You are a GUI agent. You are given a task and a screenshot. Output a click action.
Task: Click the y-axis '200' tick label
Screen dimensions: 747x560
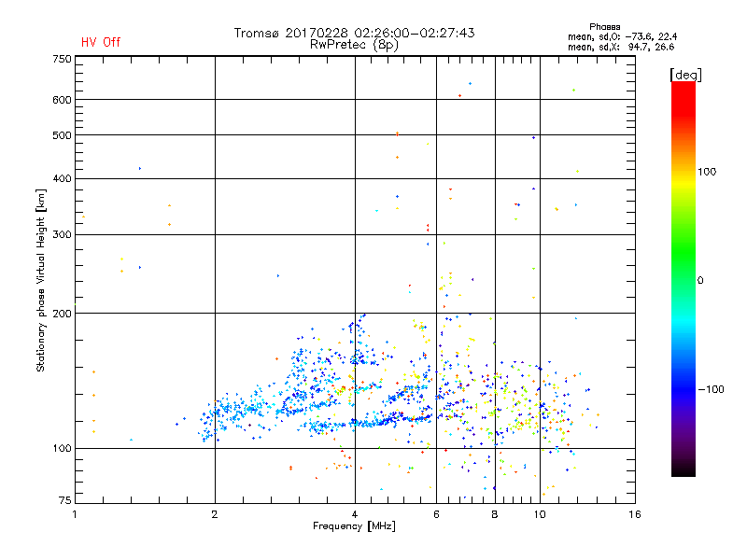click(x=62, y=314)
